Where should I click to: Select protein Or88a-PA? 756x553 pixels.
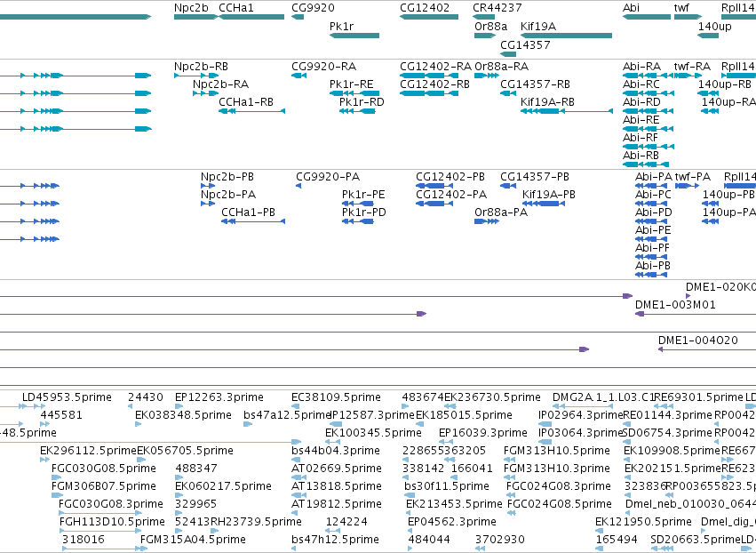(x=501, y=212)
